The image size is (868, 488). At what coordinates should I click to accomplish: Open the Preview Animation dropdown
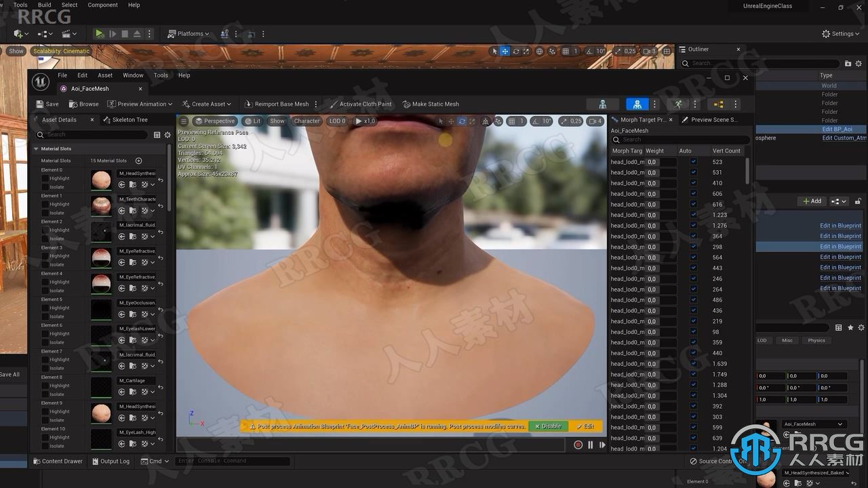(x=140, y=104)
